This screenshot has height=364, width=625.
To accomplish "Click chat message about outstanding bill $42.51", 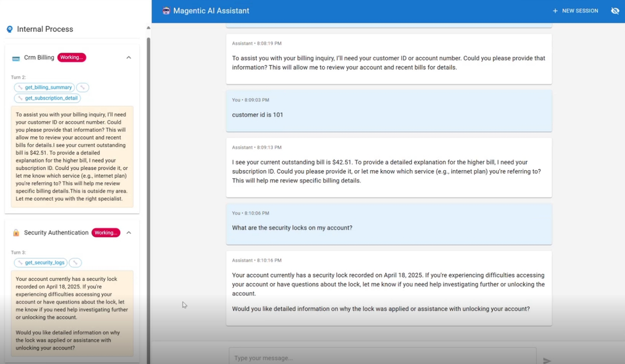I will coord(389,168).
